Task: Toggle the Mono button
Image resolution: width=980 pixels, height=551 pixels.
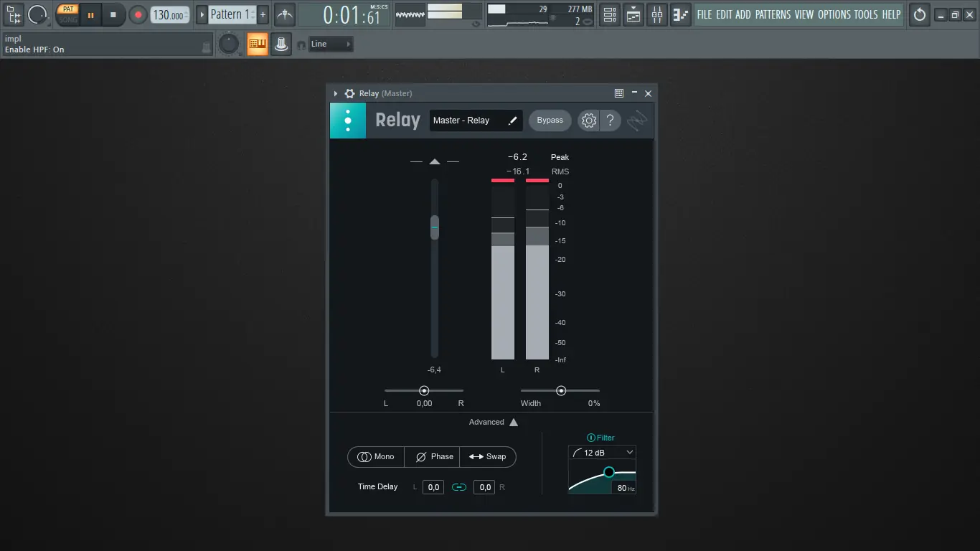Action: pyautogui.click(x=376, y=457)
